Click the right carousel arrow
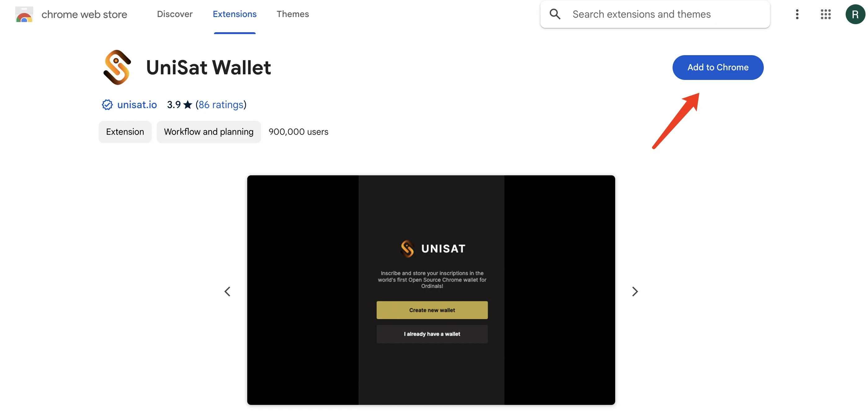Screen dimensions: 868x412 [635, 291]
